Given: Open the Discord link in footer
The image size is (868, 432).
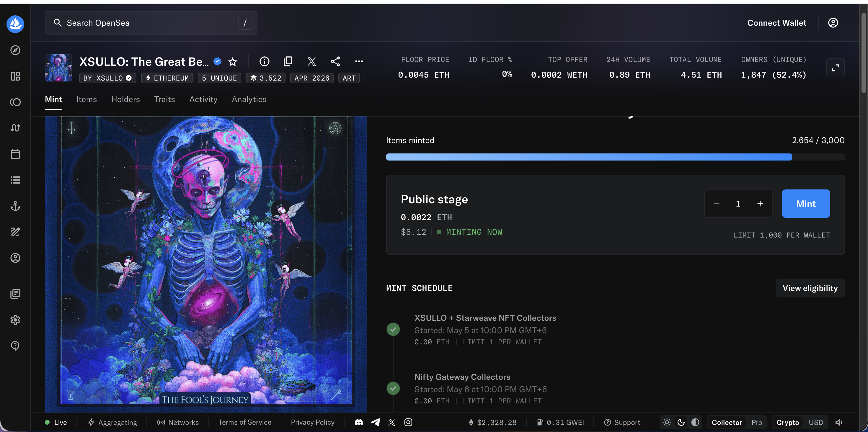Looking at the screenshot, I should click(x=359, y=422).
